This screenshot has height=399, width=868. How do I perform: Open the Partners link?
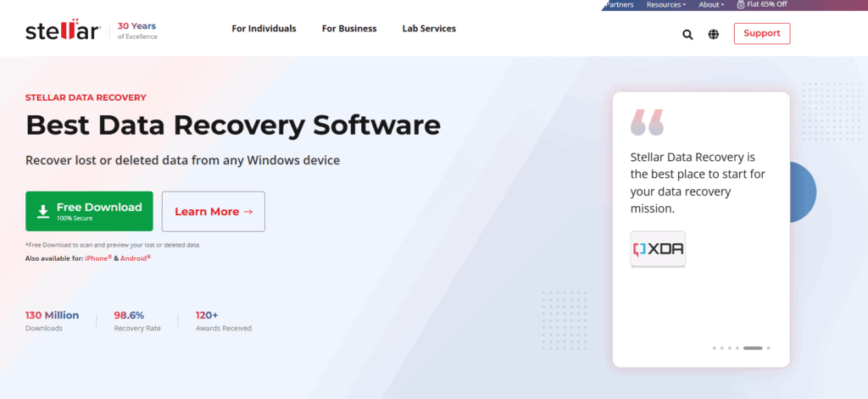[x=619, y=4]
